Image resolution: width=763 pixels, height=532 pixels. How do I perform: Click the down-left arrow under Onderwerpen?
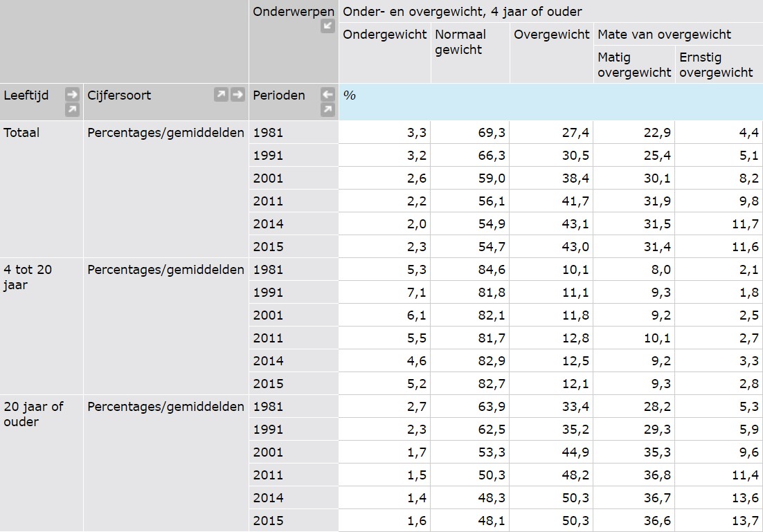tap(327, 26)
